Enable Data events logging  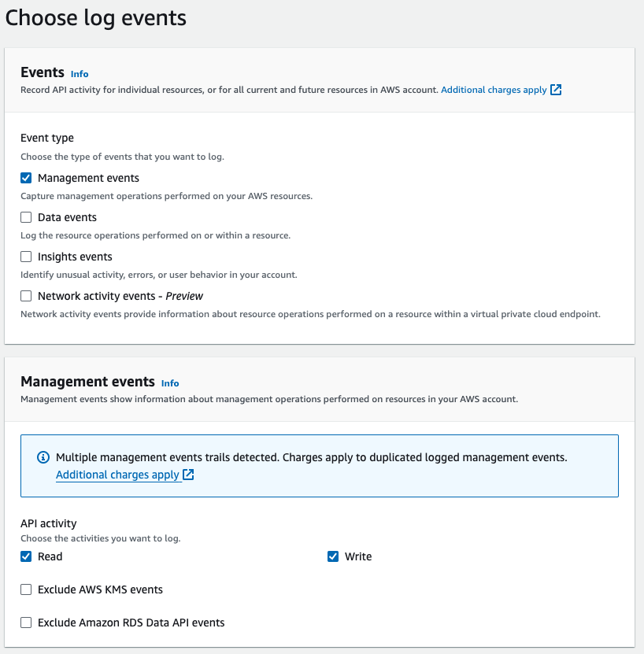[26, 217]
